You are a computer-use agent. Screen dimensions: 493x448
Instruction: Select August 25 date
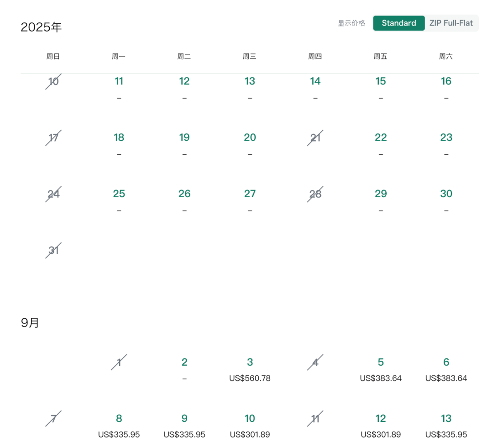119,201
